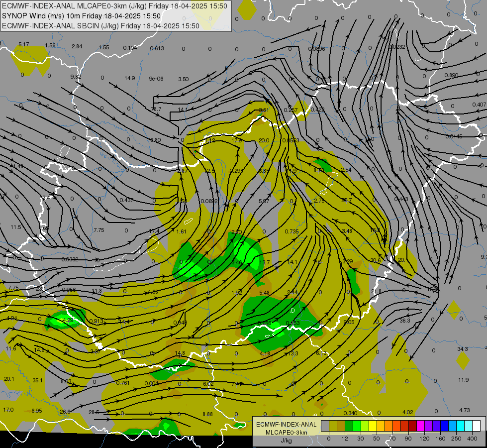
Task: Click the map value 28.5
Action: click(94, 412)
